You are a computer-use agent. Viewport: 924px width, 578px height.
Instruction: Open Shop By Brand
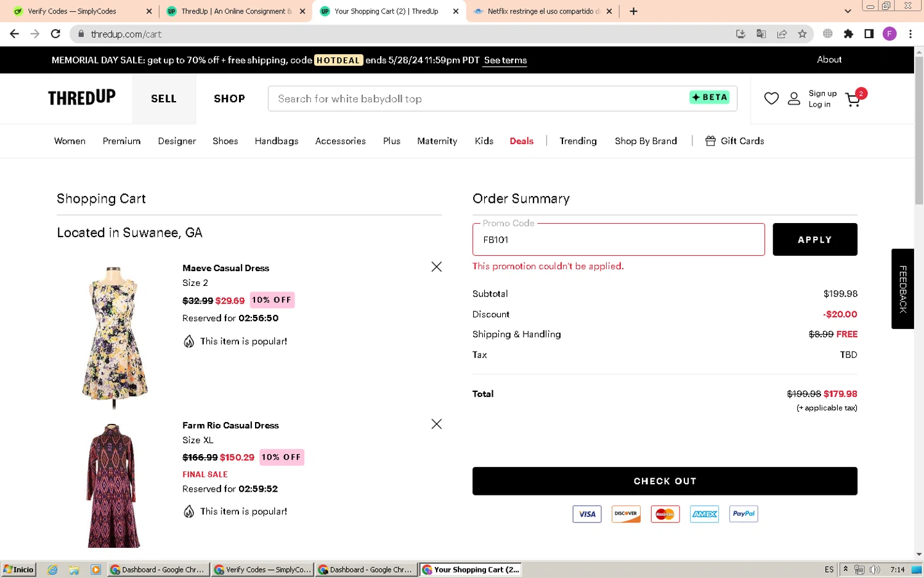point(646,141)
